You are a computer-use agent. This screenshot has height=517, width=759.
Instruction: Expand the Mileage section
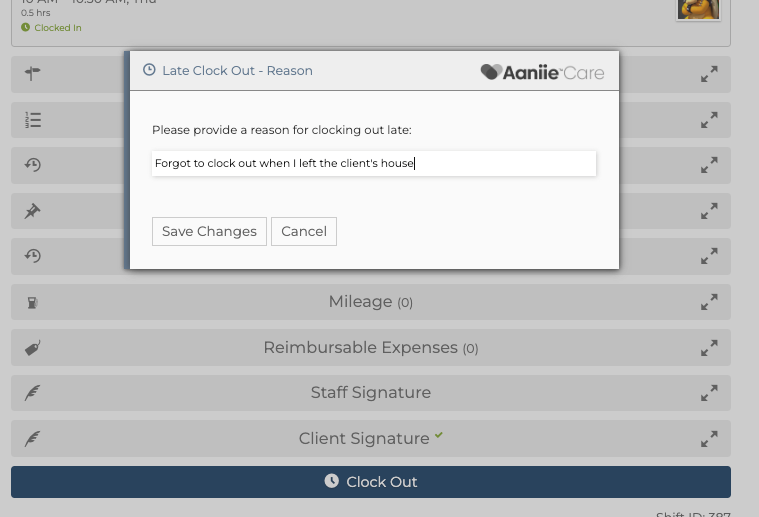tap(709, 302)
